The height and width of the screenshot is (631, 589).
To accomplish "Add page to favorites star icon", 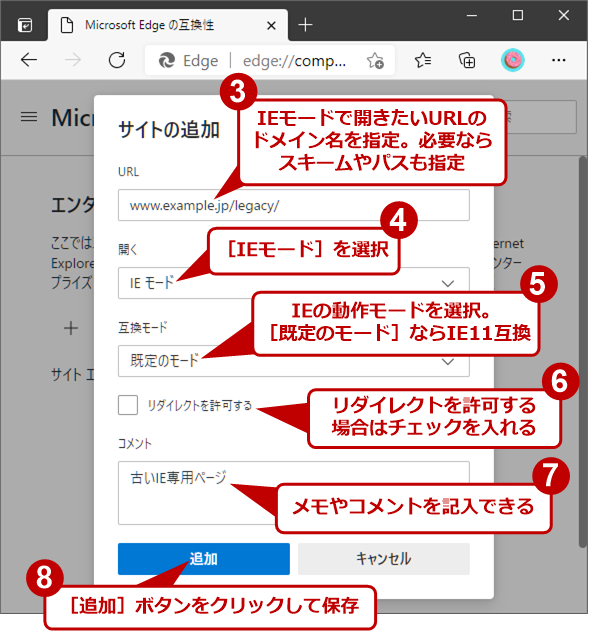I will [375, 61].
